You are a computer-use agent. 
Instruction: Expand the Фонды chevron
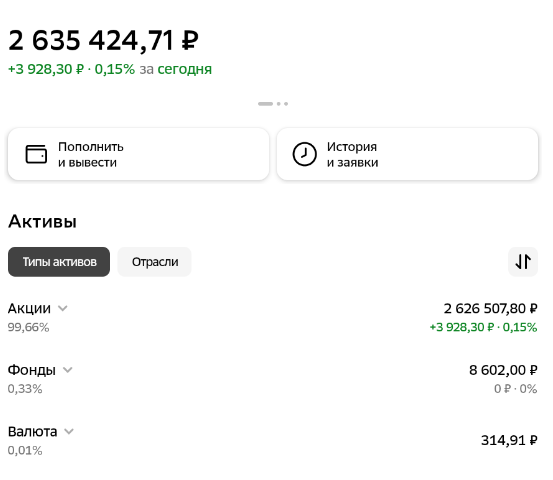pos(67,370)
